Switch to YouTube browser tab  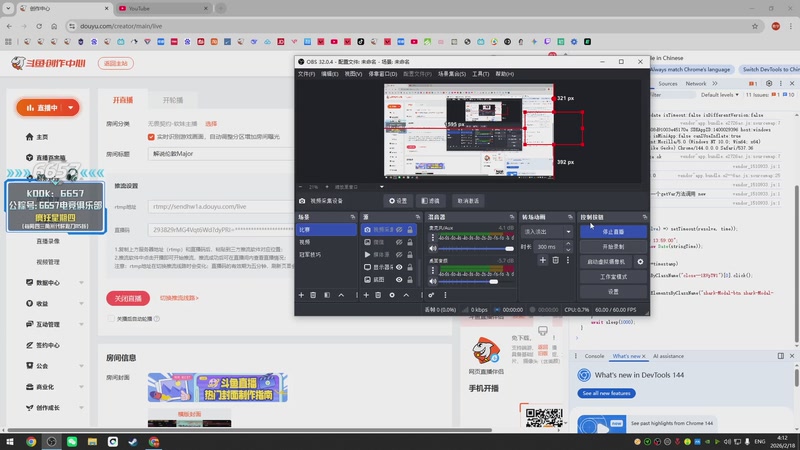pos(163,8)
